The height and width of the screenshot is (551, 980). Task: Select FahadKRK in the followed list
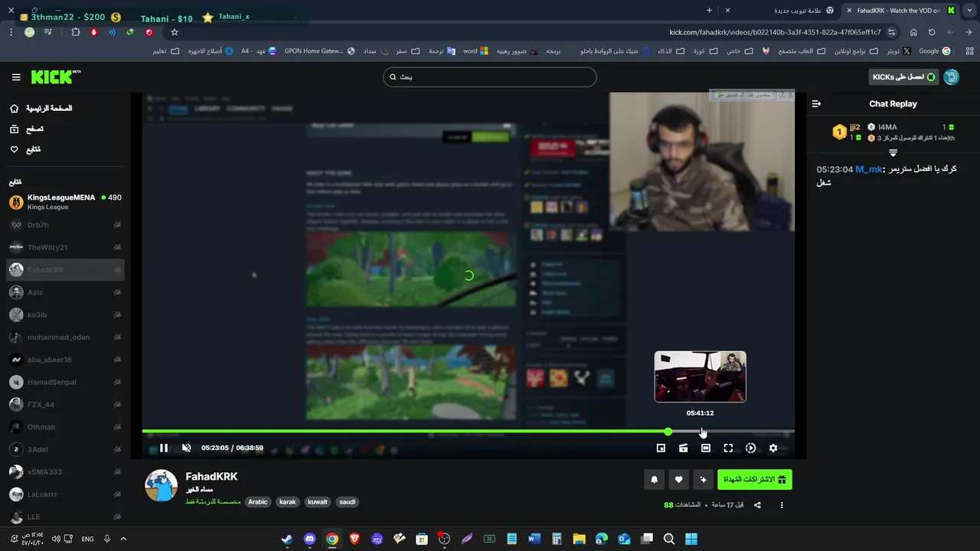point(65,269)
